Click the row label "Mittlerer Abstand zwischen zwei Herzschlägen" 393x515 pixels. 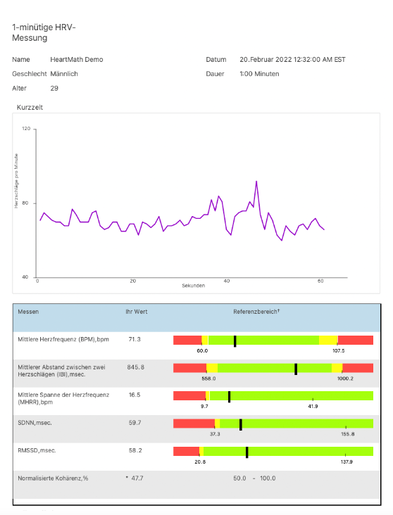coord(61,371)
